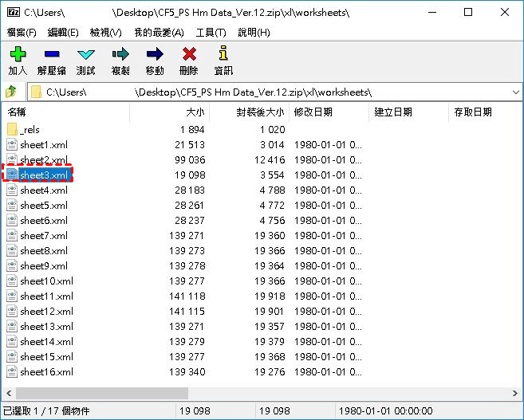The width and height of the screenshot is (524, 420).
Task: Click the _rels folder name
Action: [x=30, y=130]
